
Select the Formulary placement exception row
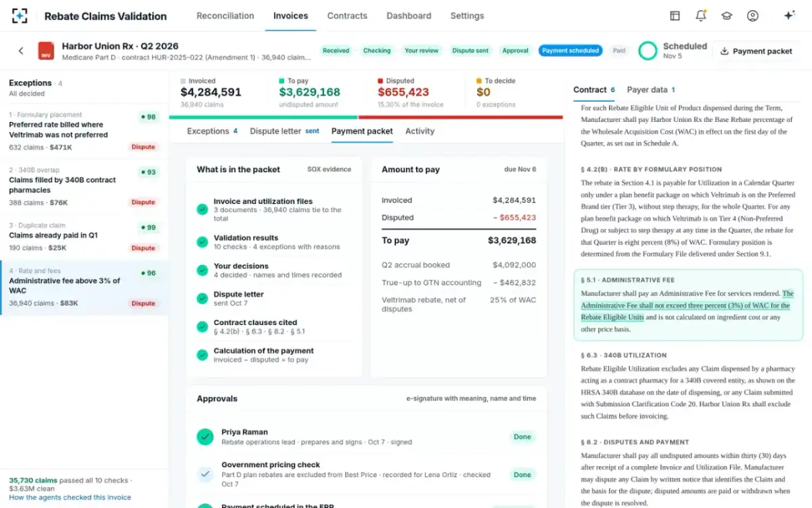click(x=84, y=131)
